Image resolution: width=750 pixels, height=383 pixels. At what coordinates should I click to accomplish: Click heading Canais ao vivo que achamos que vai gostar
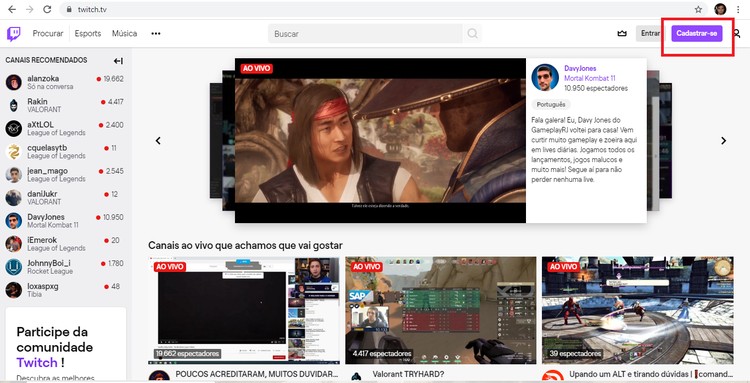coord(245,245)
